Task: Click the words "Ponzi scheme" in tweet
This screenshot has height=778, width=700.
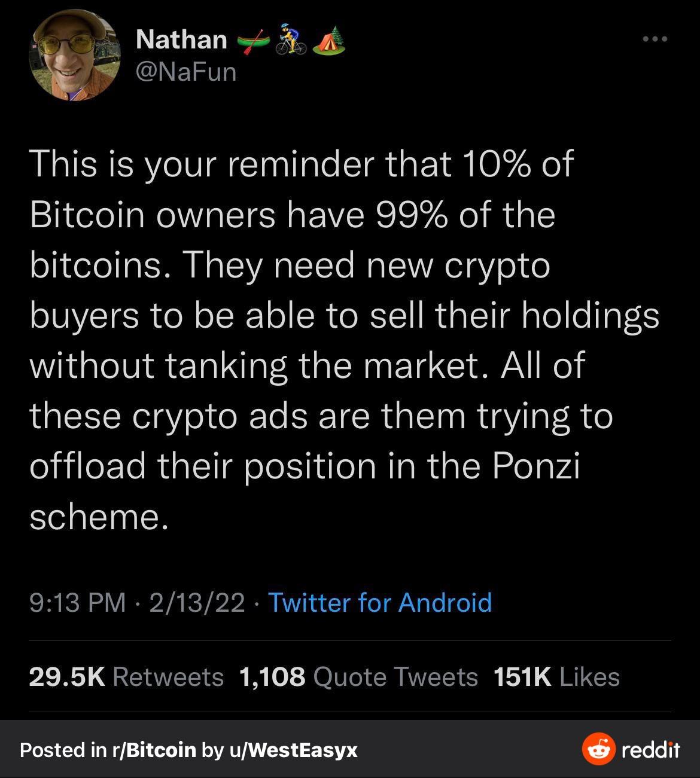Action: pos(536,466)
